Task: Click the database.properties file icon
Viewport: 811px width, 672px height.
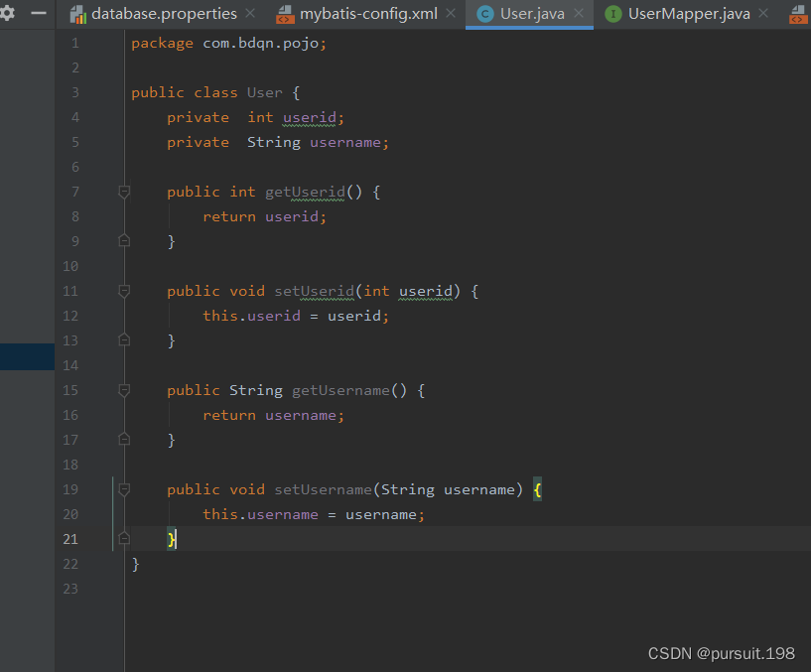Action: (77, 14)
